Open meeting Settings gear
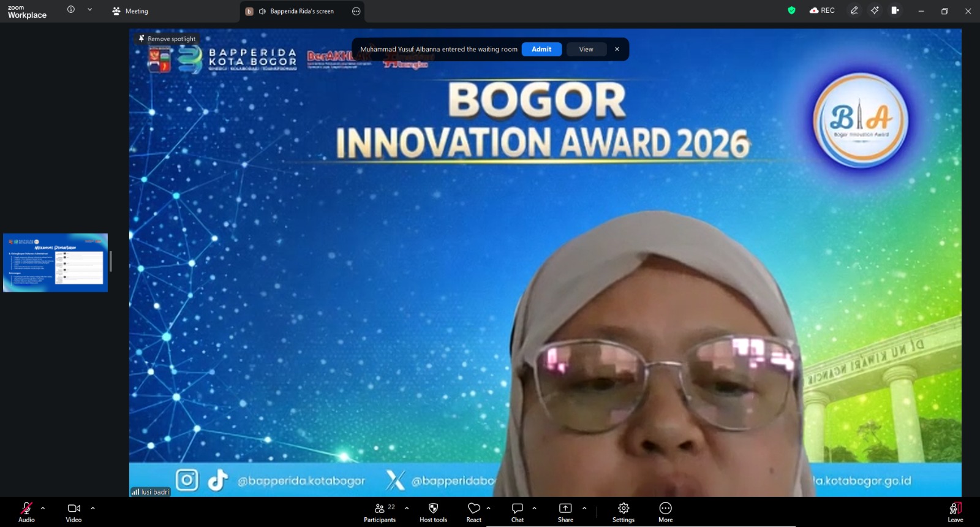The width and height of the screenshot is (980, 527). point(624,512)
